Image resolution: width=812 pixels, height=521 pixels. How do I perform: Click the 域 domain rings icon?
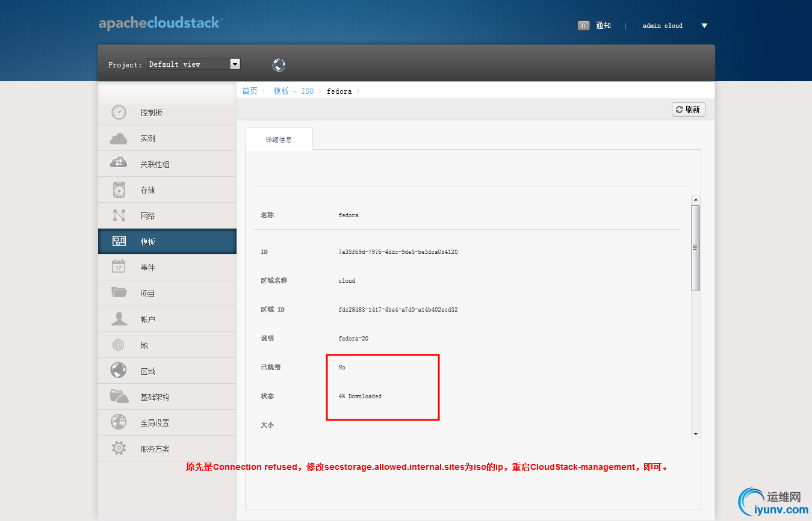119,345
